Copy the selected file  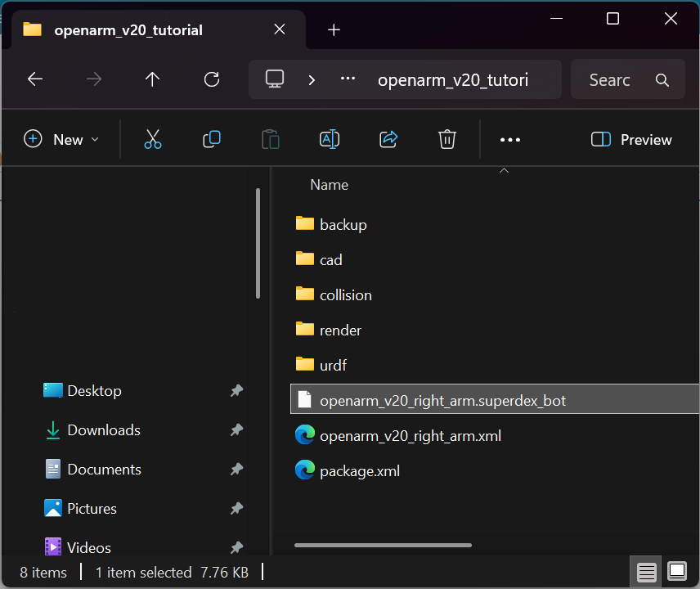[212, 139]
